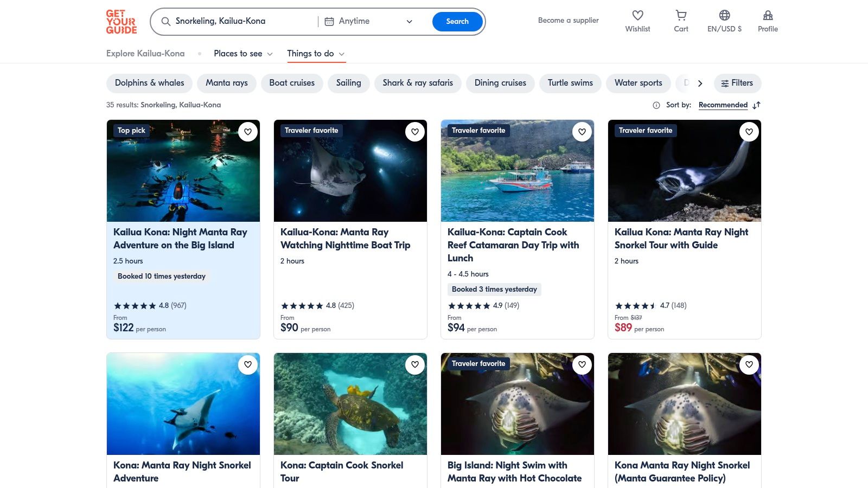Open the Profile icon
Image resolution: width=868 pixels, height=488 pixels.
pos(768,15)
